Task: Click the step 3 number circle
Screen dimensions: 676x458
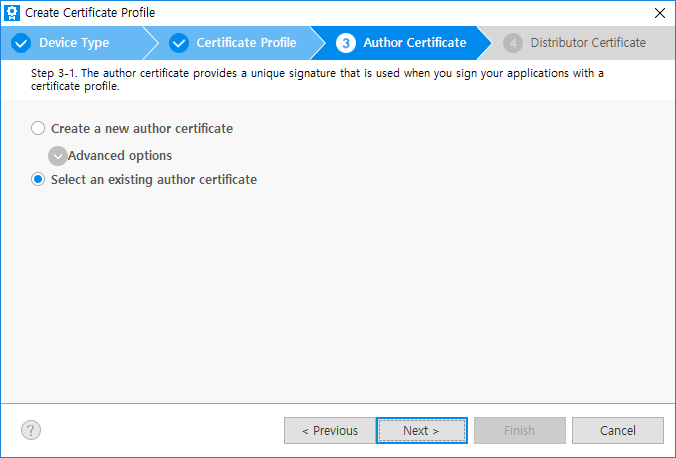Action: 346,43
